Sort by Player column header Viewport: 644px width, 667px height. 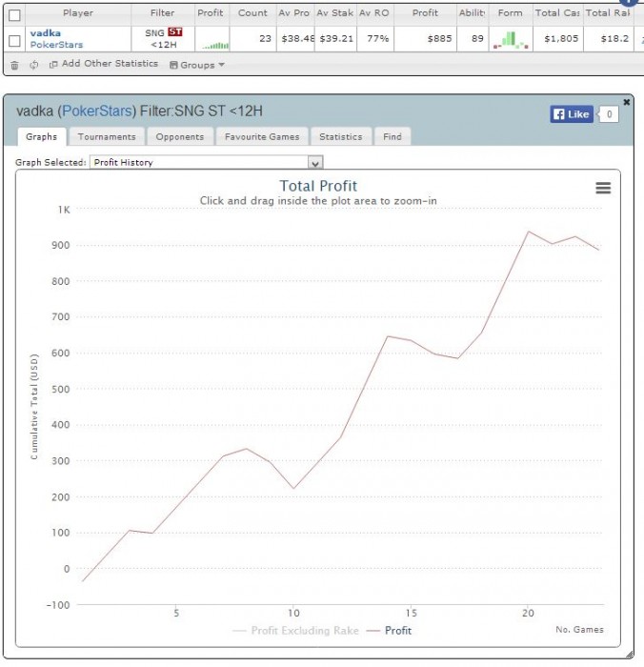(78, 13)
